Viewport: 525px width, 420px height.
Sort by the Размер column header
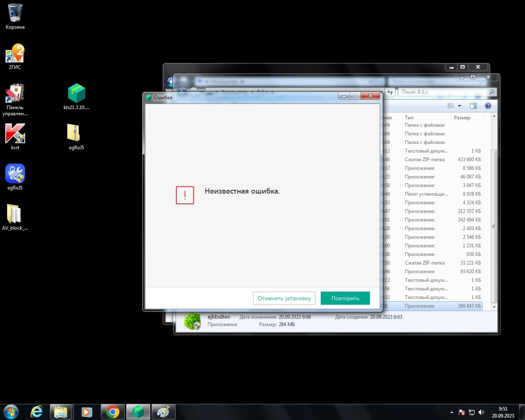(x=467, y=118)
